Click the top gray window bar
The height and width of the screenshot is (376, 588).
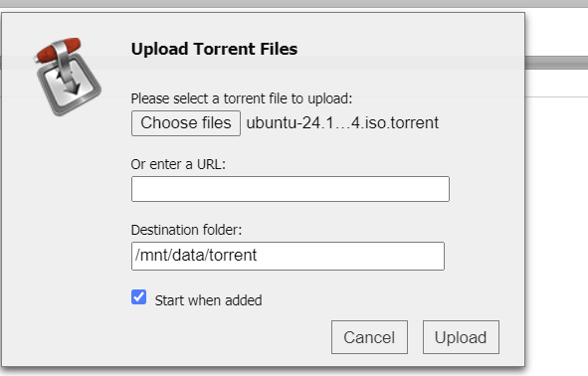pyautogui.click(x=294, y=3)
